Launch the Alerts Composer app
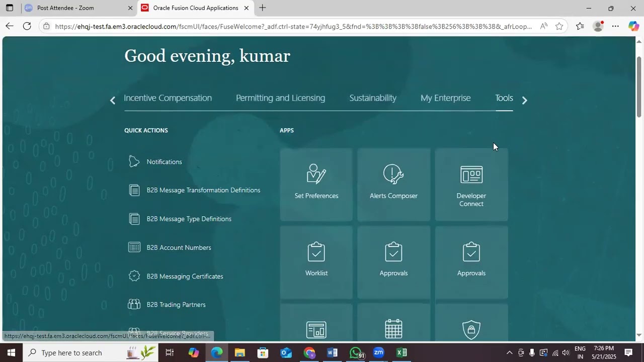This screenshot has height=362, width=644. coord(393,184)
